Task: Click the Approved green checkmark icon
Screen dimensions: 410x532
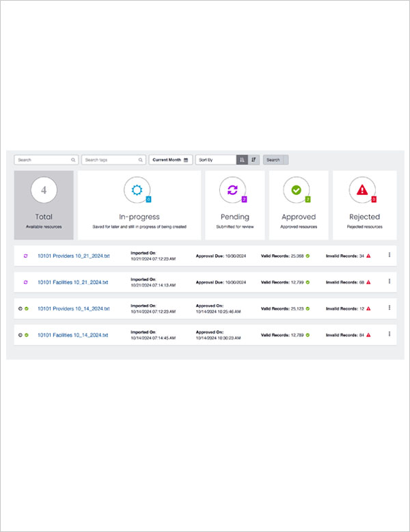Action: click(x=297, y=189)
